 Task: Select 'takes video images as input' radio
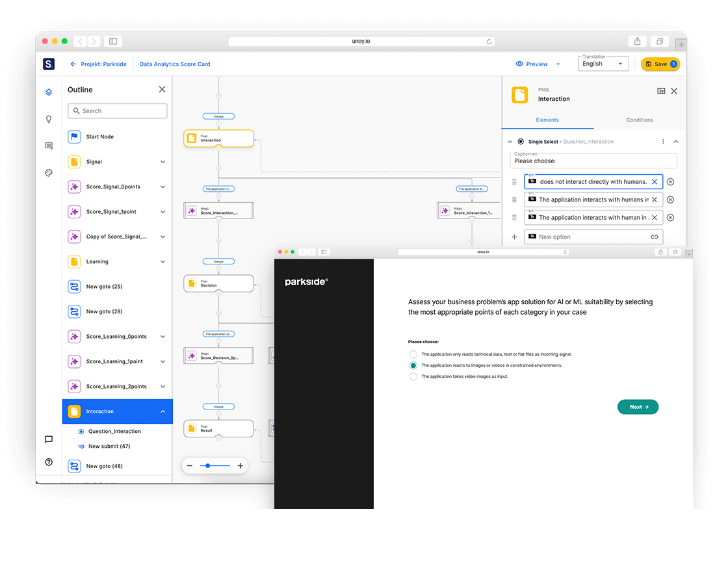(x=413, y=376)
